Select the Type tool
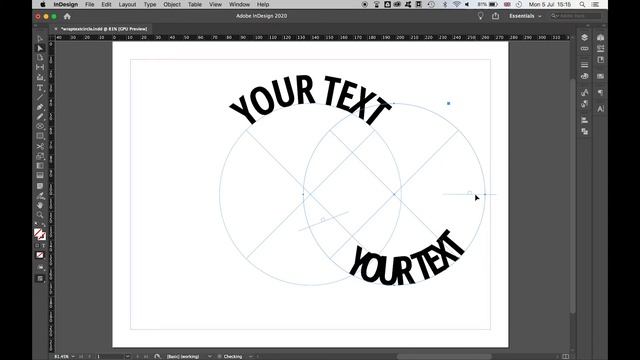Viewport: 640px width, 360px height. [x=40, y=88]
